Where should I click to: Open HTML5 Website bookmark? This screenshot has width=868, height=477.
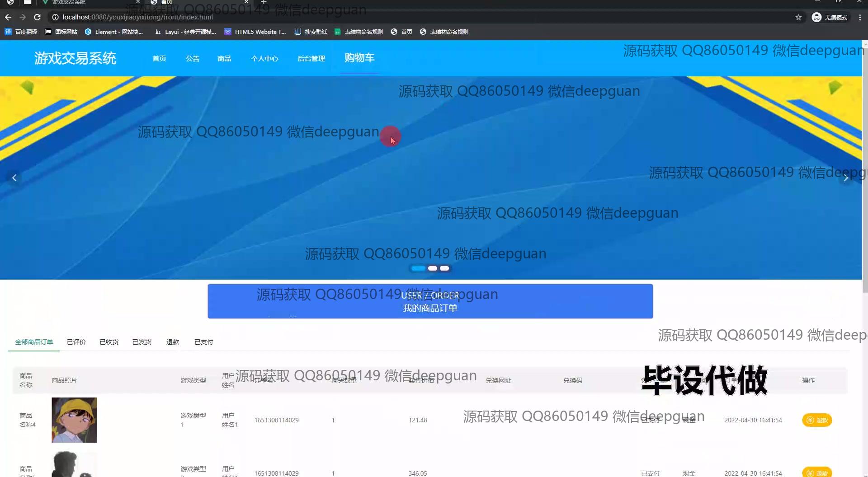click(x=255, y=32)
